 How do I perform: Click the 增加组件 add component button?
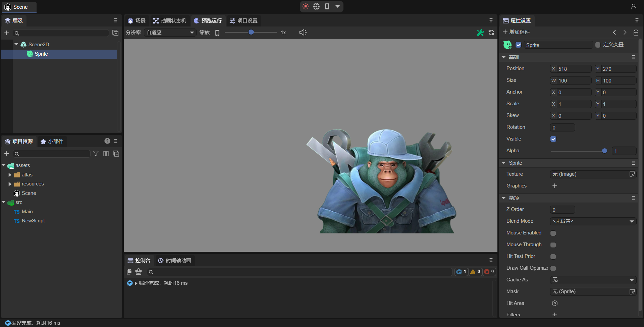tap(516, 32)
